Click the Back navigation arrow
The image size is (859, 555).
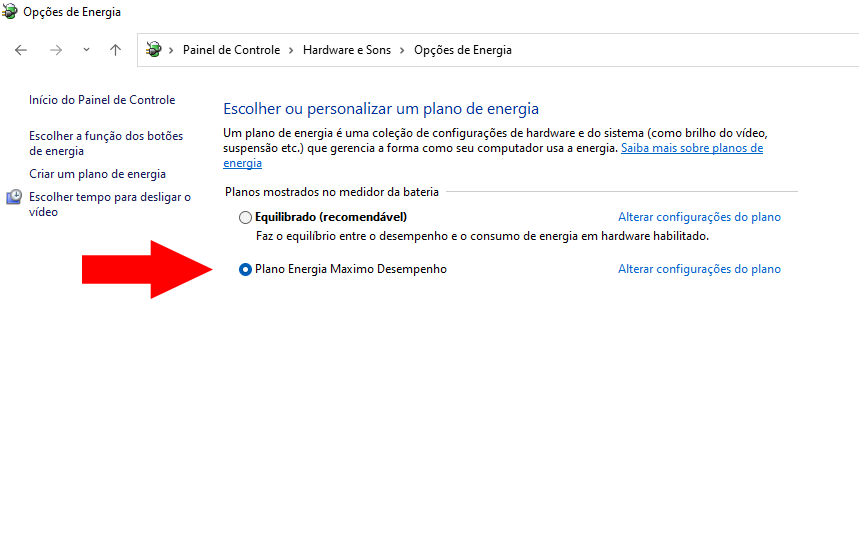(x=21, y=50)
